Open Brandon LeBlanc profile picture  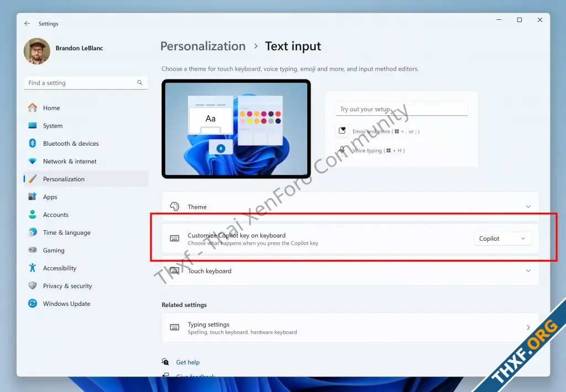point(37,51)
